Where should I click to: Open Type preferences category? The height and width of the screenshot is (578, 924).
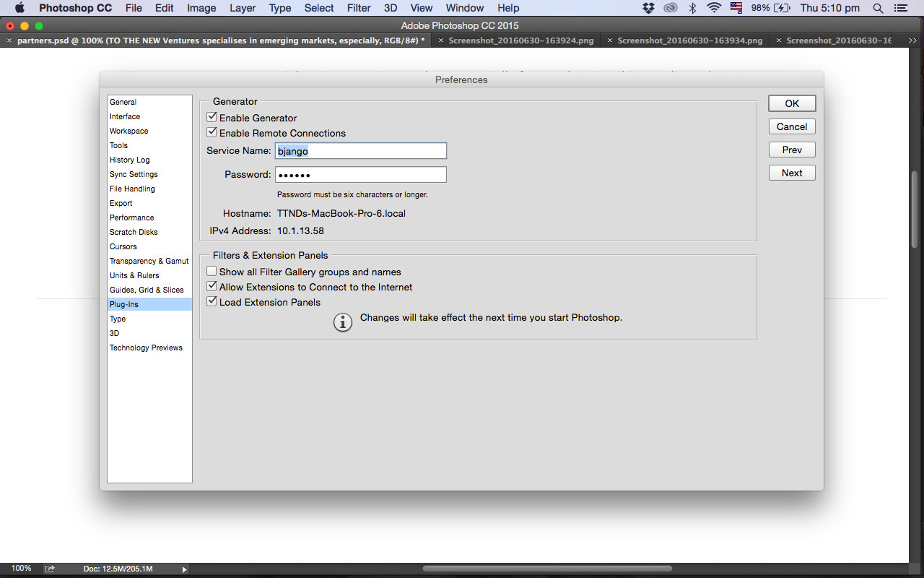tap(149, 319)
